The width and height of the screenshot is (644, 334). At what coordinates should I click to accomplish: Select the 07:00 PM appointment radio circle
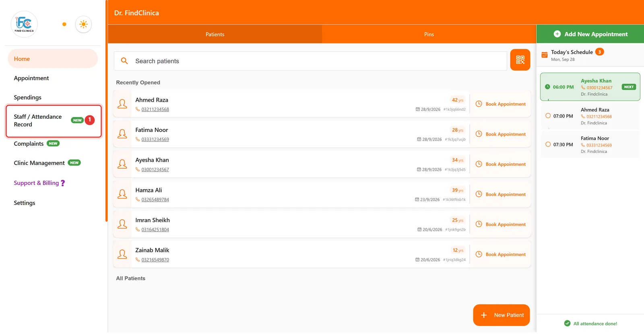[548, 115]
